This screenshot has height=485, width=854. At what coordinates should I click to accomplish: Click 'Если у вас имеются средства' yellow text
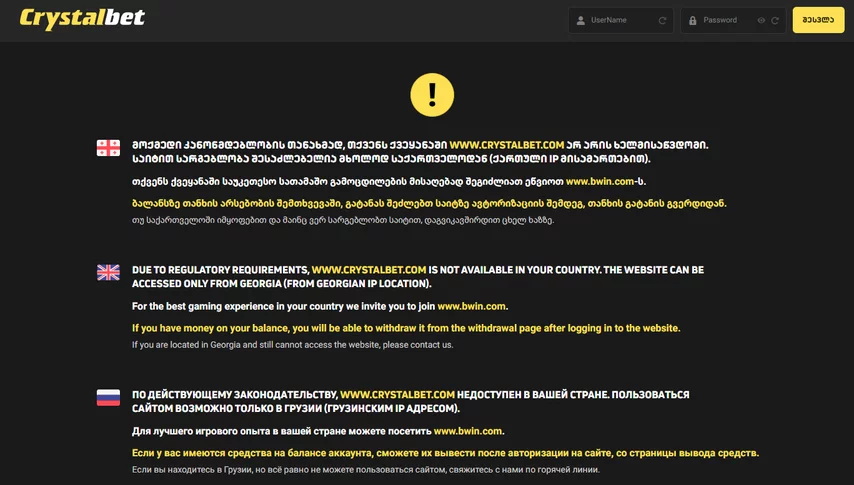click(445, 453)
